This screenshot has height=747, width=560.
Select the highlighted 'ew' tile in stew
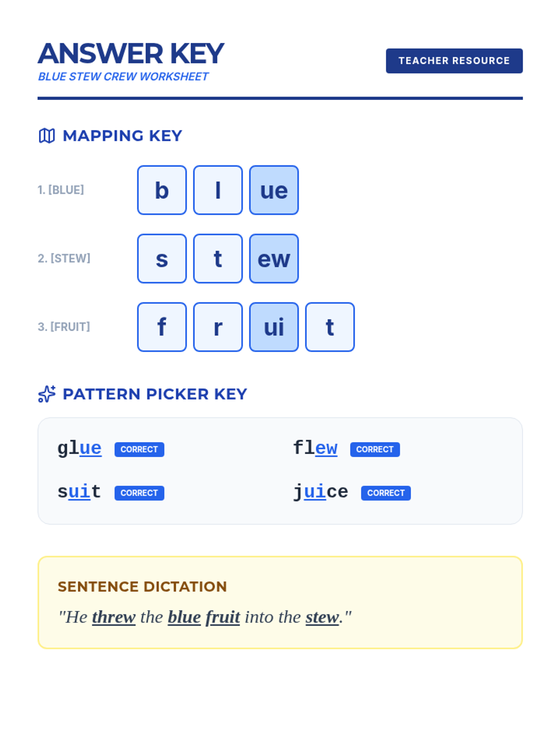click(x=274, y=259)
